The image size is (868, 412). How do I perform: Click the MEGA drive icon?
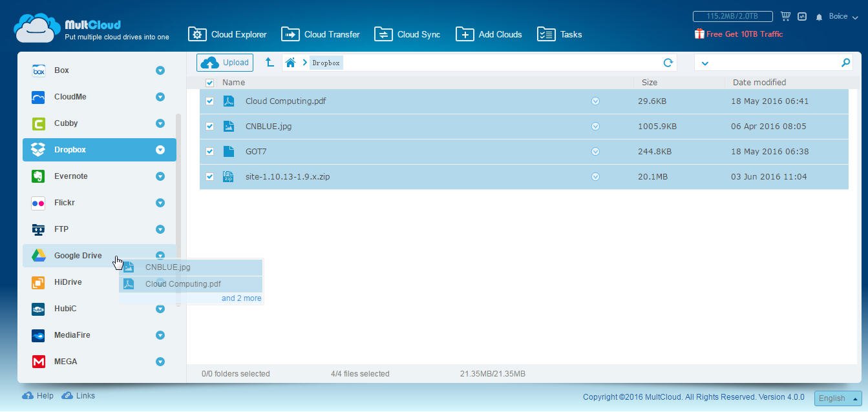[39, 362]
